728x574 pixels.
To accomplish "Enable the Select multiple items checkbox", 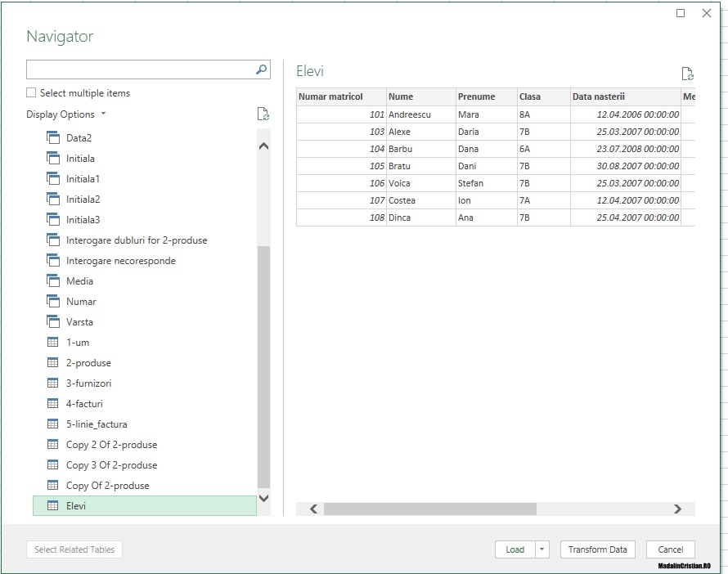I will 30,92.
